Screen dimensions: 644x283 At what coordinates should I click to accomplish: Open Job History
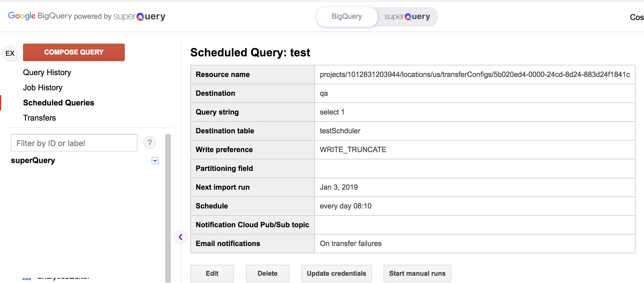point(43,88)
